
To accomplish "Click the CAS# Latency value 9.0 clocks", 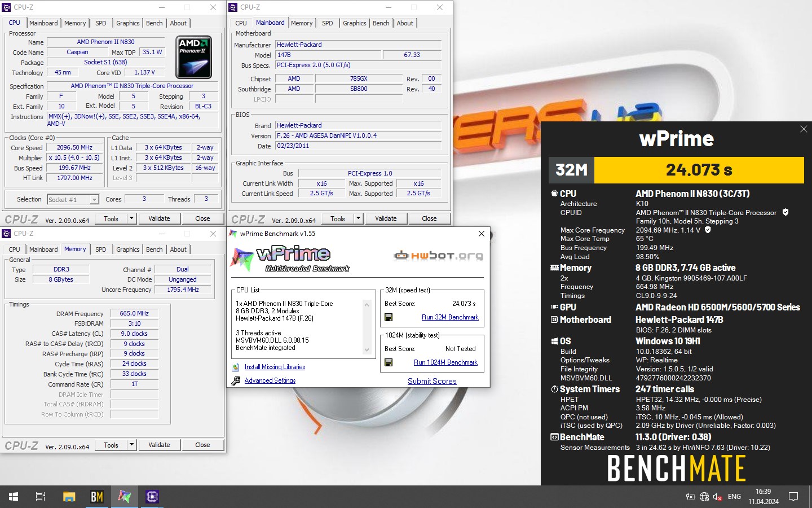I will (134, 334).
